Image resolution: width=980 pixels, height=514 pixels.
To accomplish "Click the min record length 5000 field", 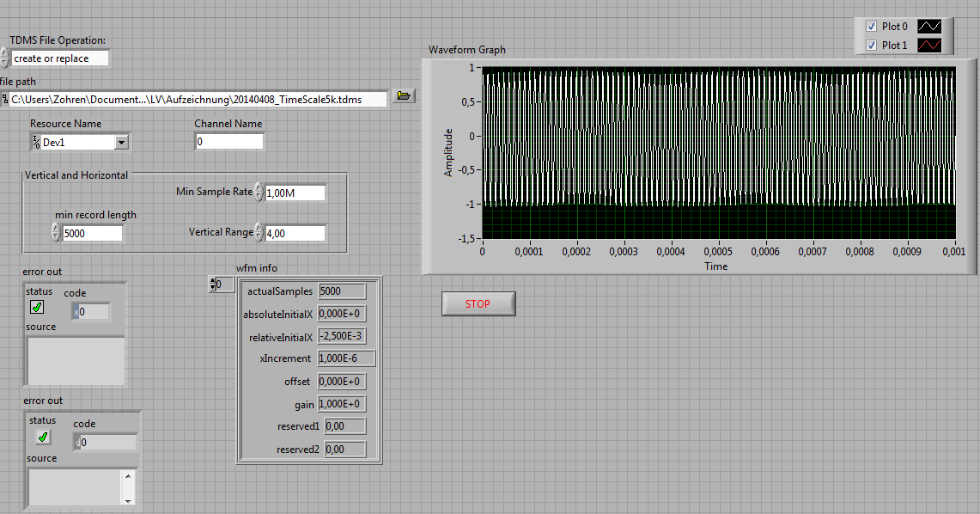I will [x=92, y=233].
